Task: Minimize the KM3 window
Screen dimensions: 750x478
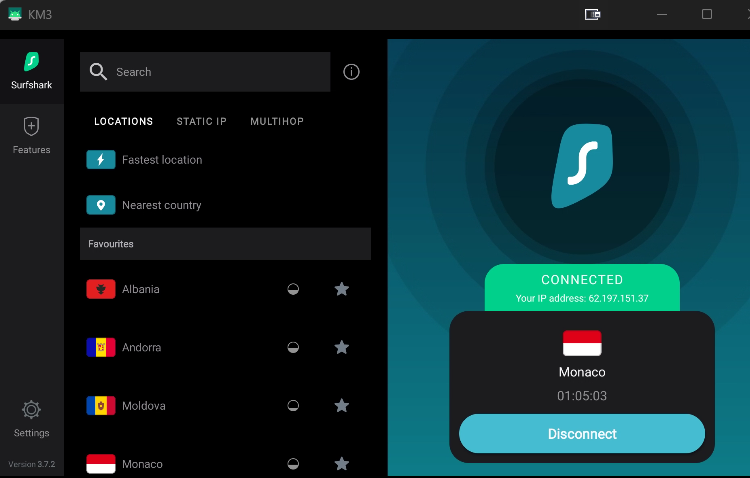Action: 662,14
